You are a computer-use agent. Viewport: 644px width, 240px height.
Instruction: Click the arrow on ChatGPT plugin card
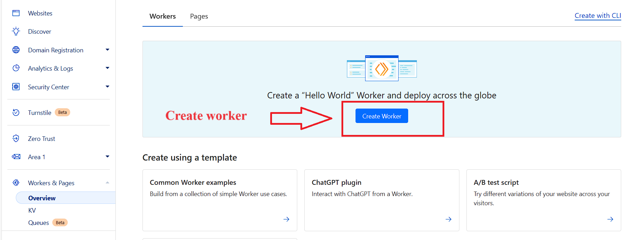coord(449,219)
